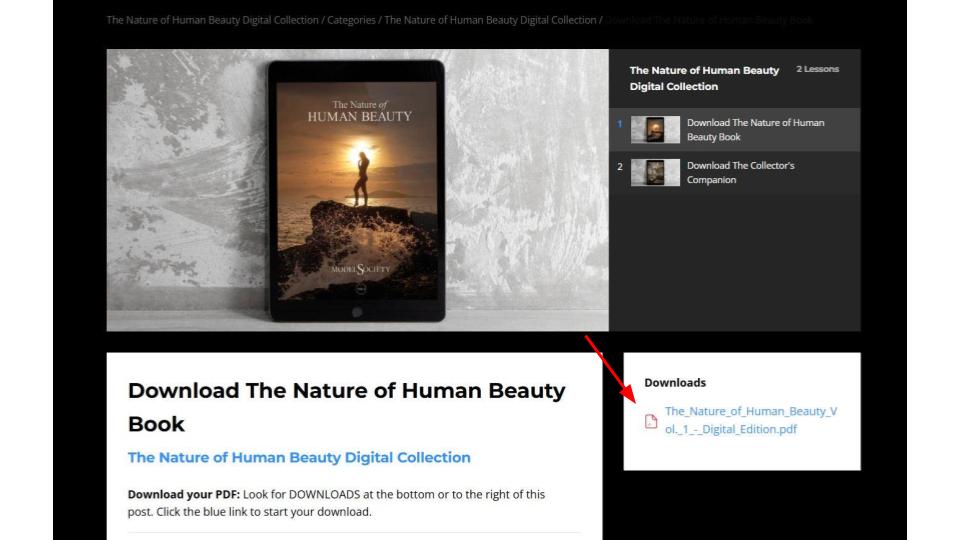Viewport: 960px width, 540px height.
Task: Click the tablet book cover hero image
Action: (x=358, y=190)
